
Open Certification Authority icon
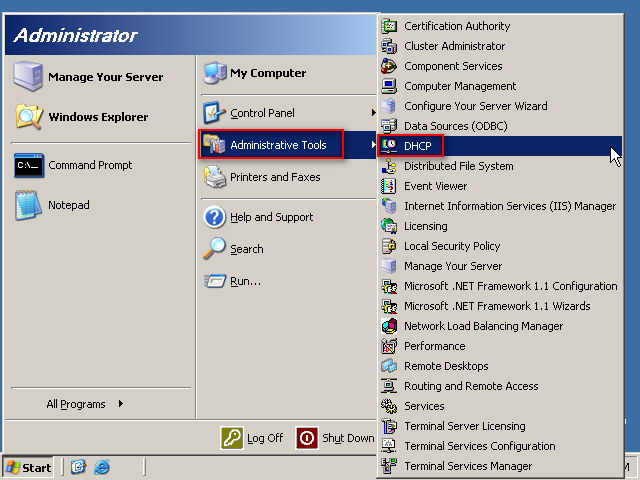pos(389,26)
